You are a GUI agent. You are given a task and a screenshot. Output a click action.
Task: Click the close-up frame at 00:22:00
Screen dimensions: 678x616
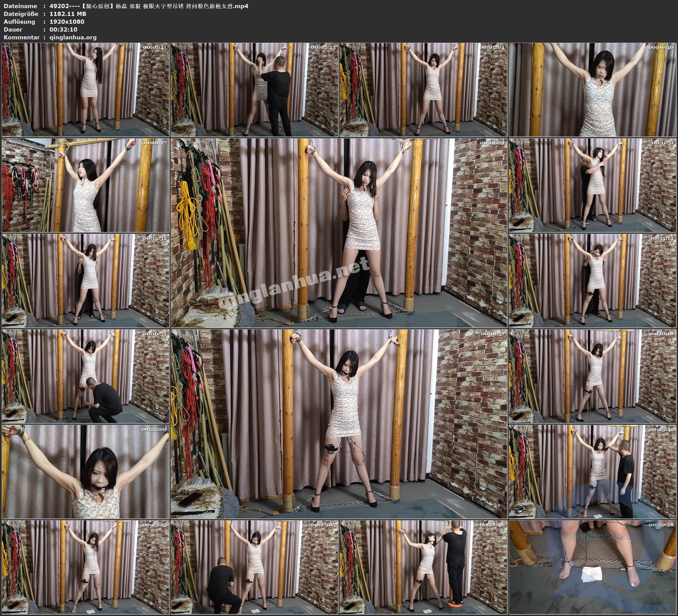point(85,471)
